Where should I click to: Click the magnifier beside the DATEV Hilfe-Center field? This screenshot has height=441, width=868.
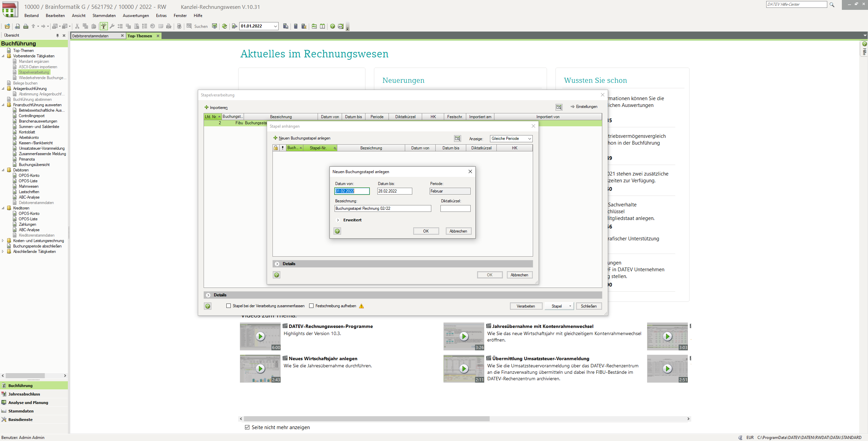tap(832, 4)
